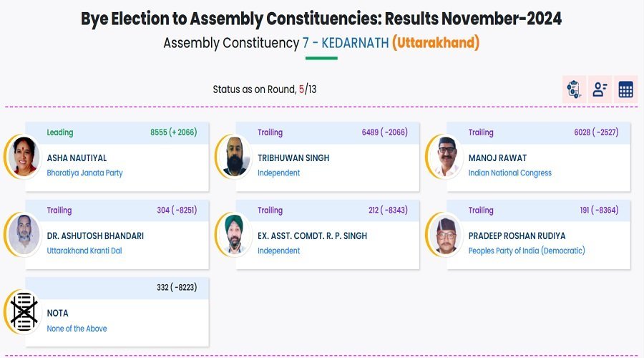Click the Uttarakhand state name in heading

click(x=435, y=43)
